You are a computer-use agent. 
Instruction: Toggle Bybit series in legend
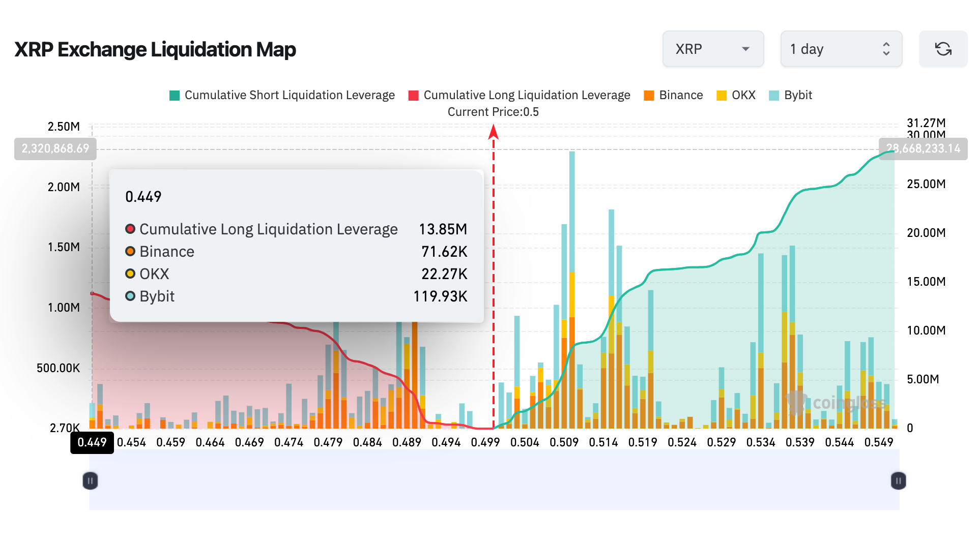coord(791,95)
